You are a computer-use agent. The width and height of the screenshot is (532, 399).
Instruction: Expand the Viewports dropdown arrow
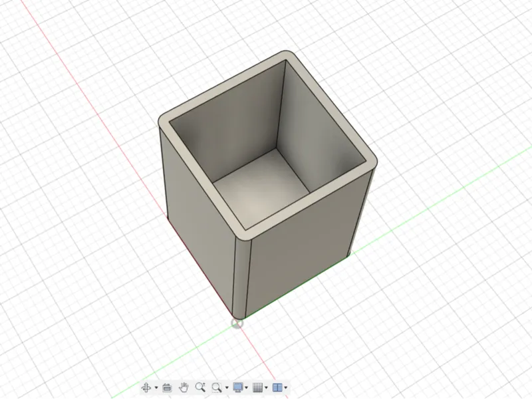(286, 388)
